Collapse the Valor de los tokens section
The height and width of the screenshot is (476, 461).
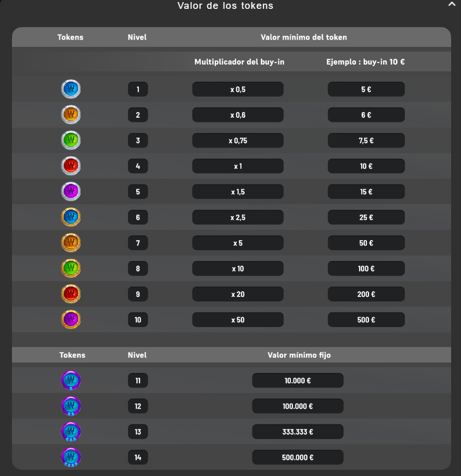(x=452, y=4)
